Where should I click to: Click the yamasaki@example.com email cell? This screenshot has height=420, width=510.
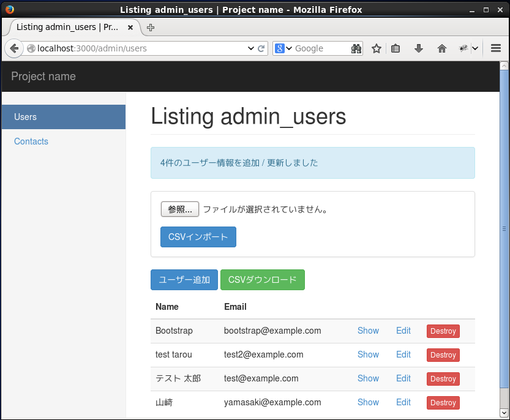272,402
